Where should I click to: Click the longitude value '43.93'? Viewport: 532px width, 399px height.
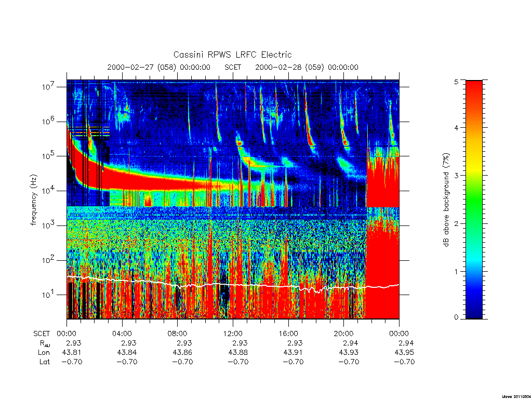[349, 353]
